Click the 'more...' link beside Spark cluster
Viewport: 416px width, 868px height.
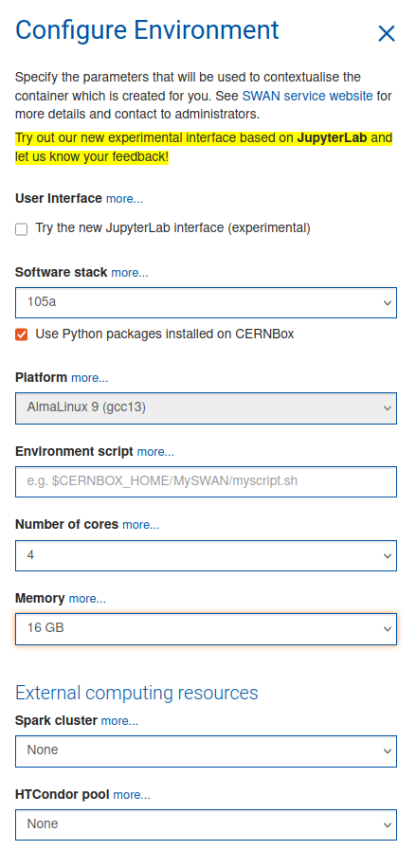(x=119, y=721)
